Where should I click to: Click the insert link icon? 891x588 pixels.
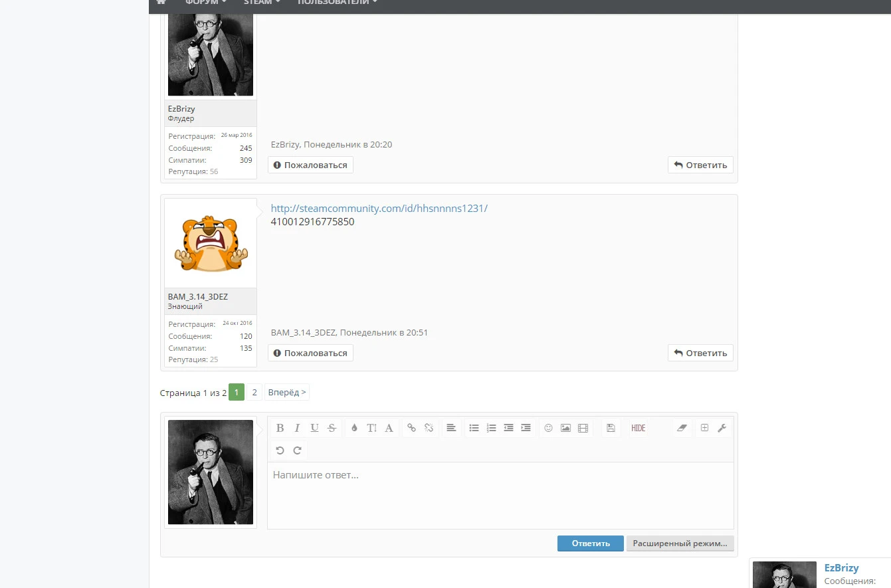coord(411,428)
